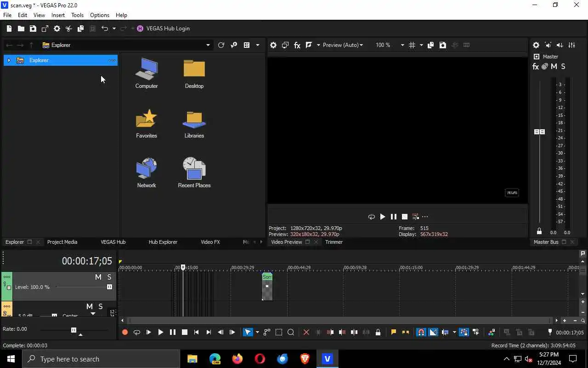
Task: Save the project using the disk icon
Action: pos(33,29)
